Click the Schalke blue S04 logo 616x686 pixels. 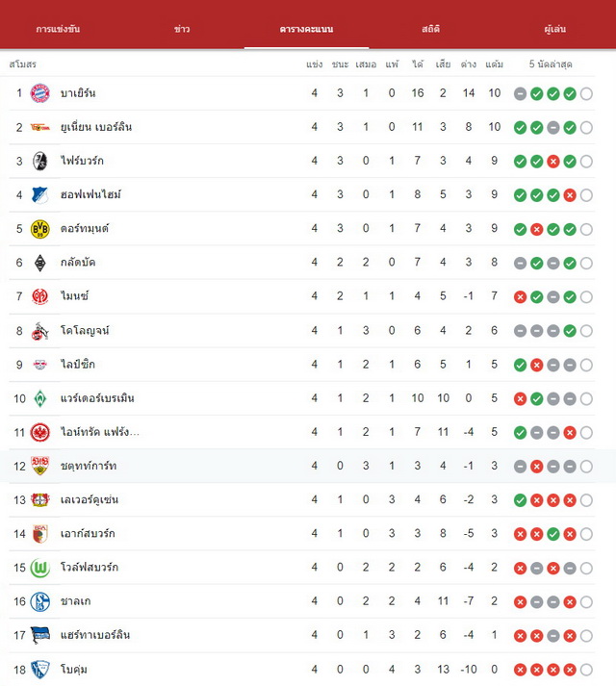click(39, 601)
